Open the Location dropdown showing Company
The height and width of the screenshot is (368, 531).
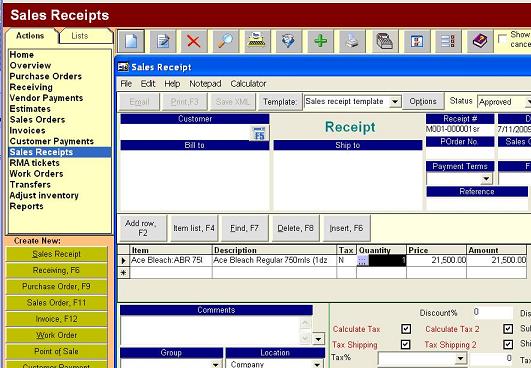pos(317,365)
